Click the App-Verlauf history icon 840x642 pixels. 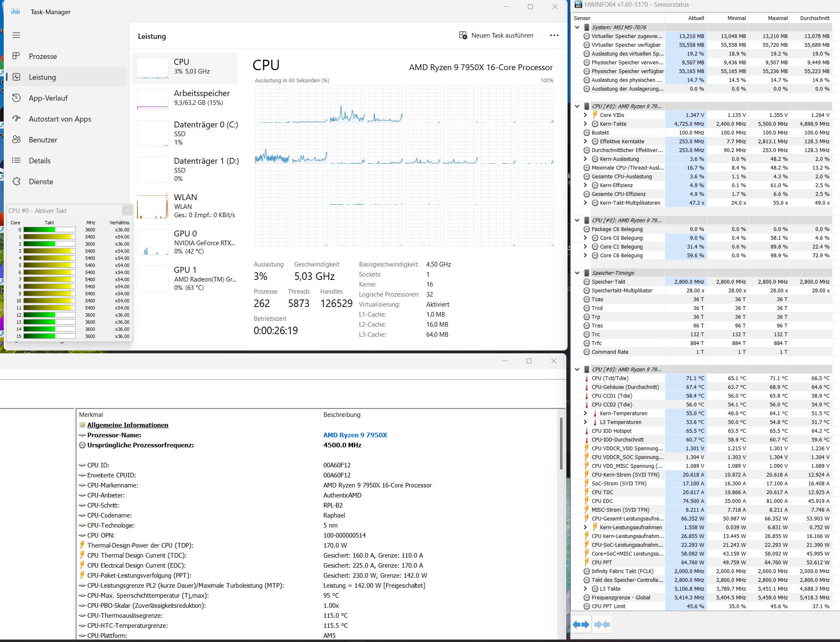tap(16, 98)
